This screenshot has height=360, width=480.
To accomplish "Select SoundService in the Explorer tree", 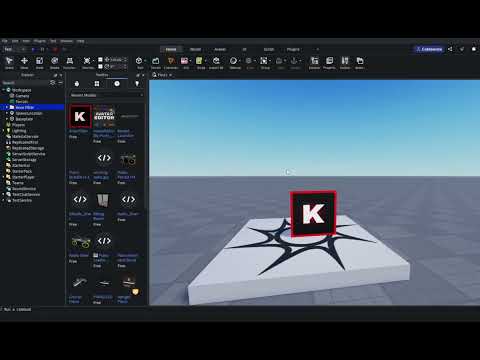I will [x=24, y=189].
